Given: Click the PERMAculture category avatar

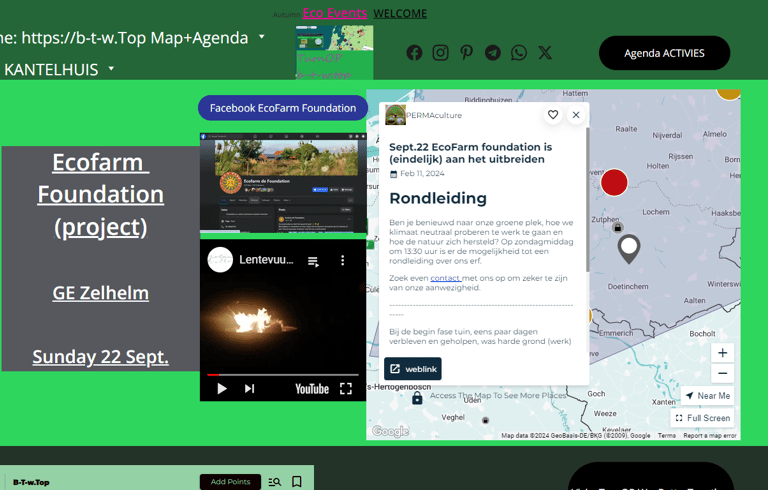Looking at the screenshot, I should (395, 115).
